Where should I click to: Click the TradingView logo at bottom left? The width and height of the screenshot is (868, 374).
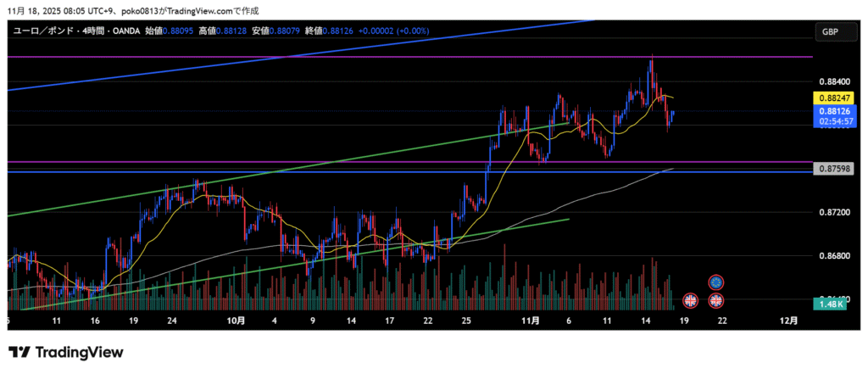(x=66, y=353)
